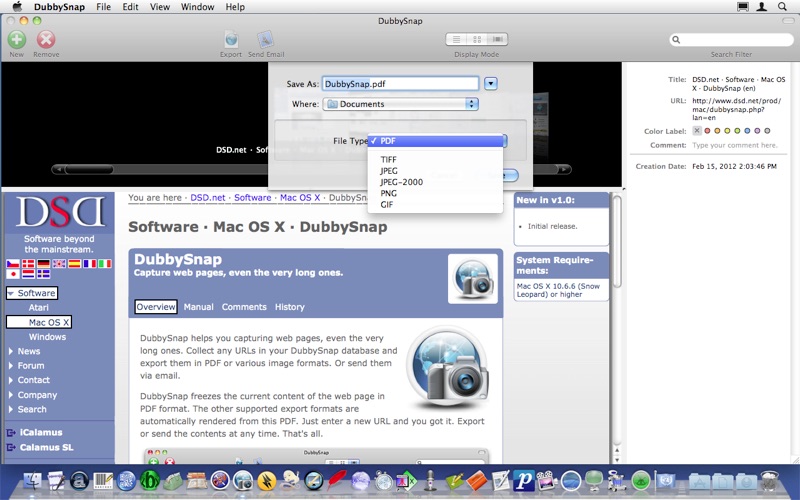Click the Export toolbar icon
This screenshot has width=800, height=500.
click(x=231, y=39)
